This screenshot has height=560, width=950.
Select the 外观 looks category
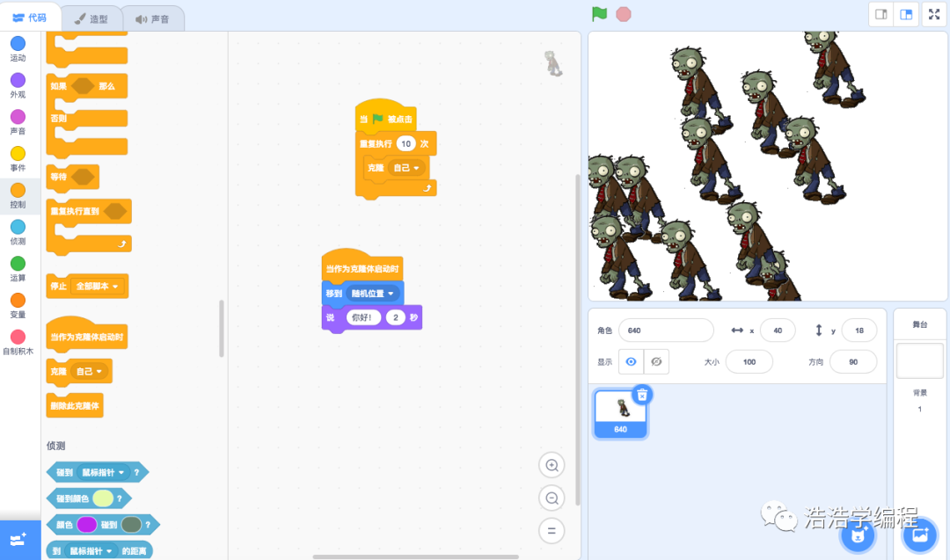[18, 86]
